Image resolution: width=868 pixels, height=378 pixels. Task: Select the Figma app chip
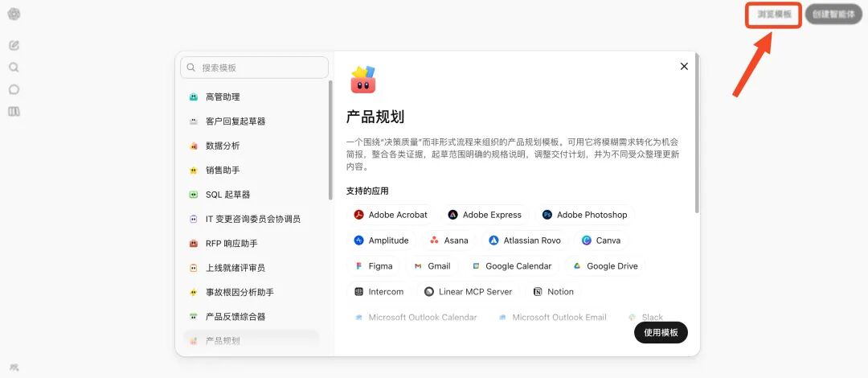[374, 266]
